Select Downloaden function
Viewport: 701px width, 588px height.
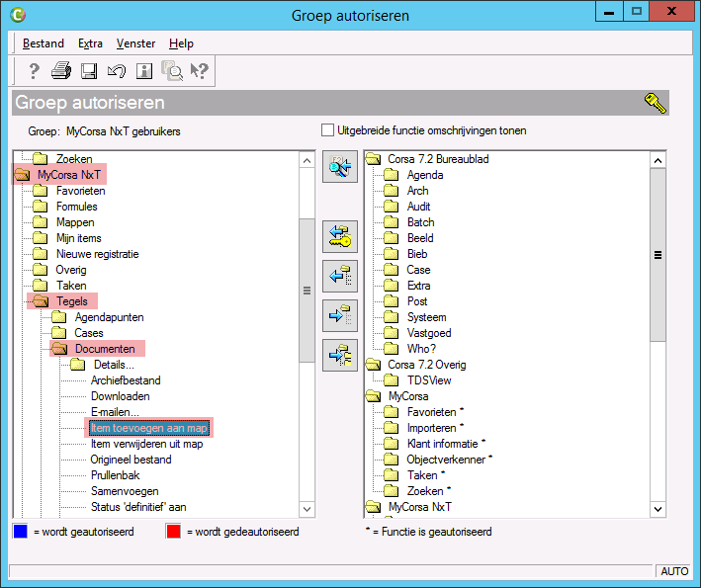click(x=121, y=396)
